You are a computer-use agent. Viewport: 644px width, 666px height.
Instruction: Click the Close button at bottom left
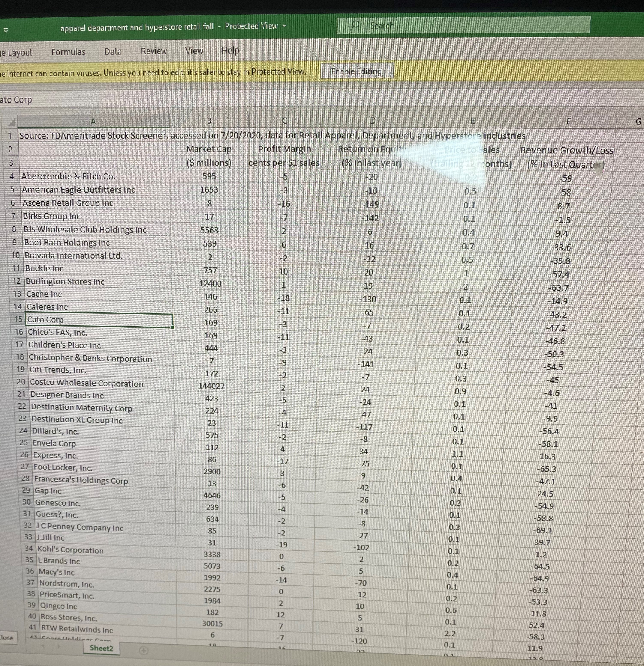pyautogui.click(x=6, y=638)
